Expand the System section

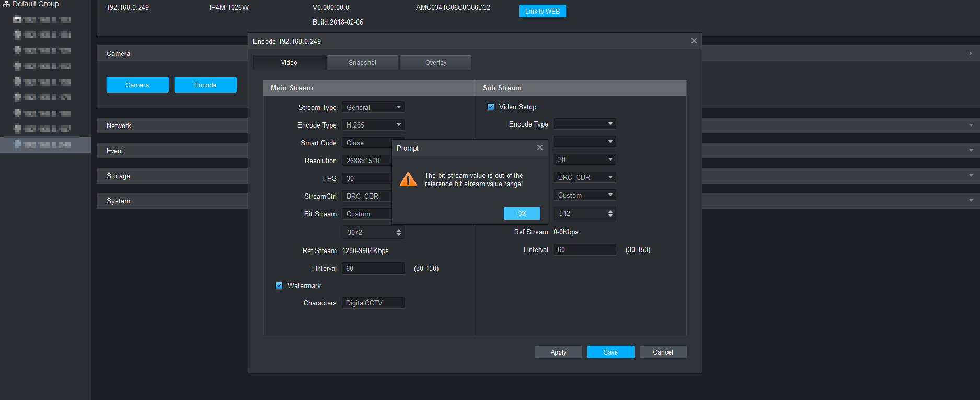(x=172, y=201)
